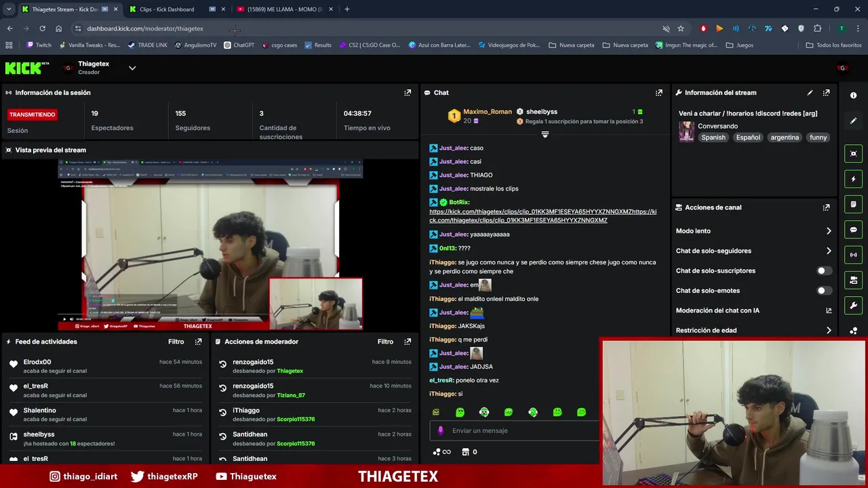Click the focus-frame icon in the right sidebar
This screenshot has width=868, height=488.
(x=853, y=154)
